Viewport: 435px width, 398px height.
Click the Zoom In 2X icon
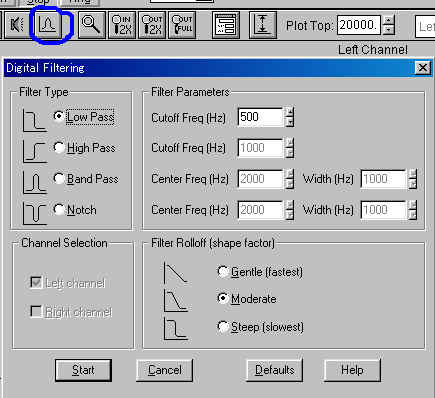tap(122, 25)
